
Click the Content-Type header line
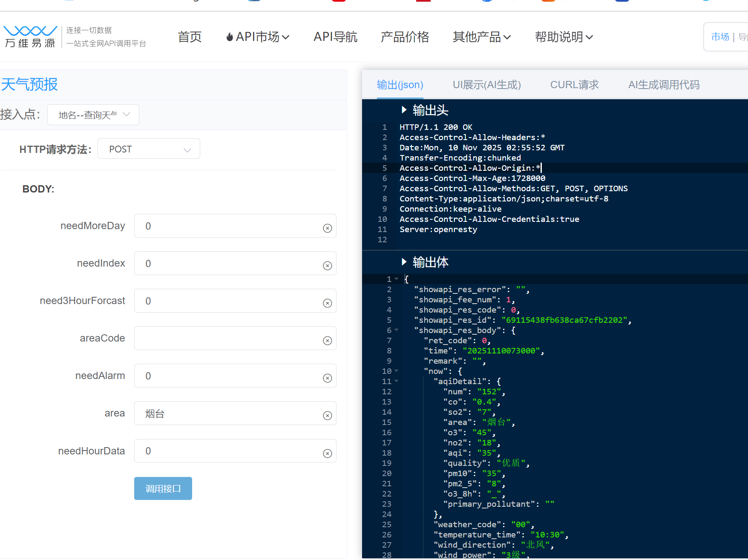click(x=504, y=198)
